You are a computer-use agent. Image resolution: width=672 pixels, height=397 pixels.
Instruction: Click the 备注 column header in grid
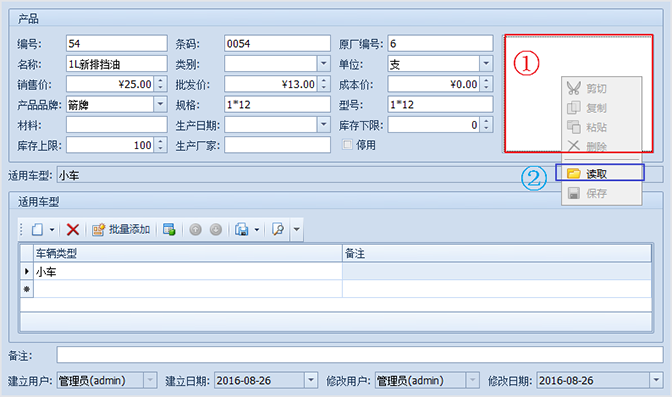pos(497,253)
